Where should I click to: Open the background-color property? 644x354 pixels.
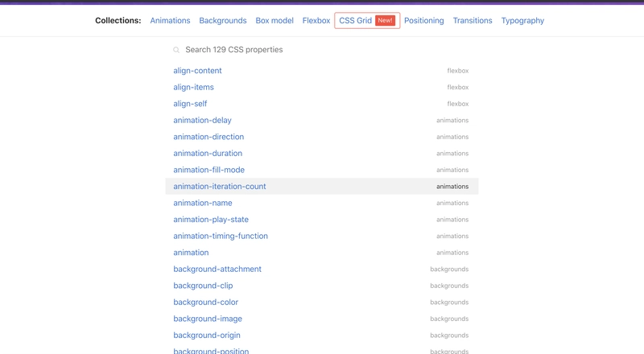206,303
